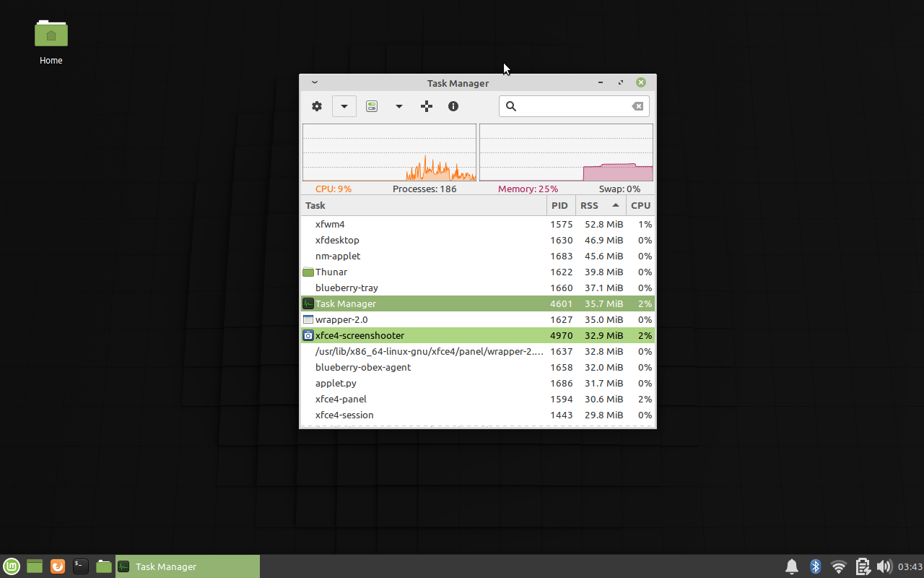Open the view options dropdown arrow

tap(399, 106)
